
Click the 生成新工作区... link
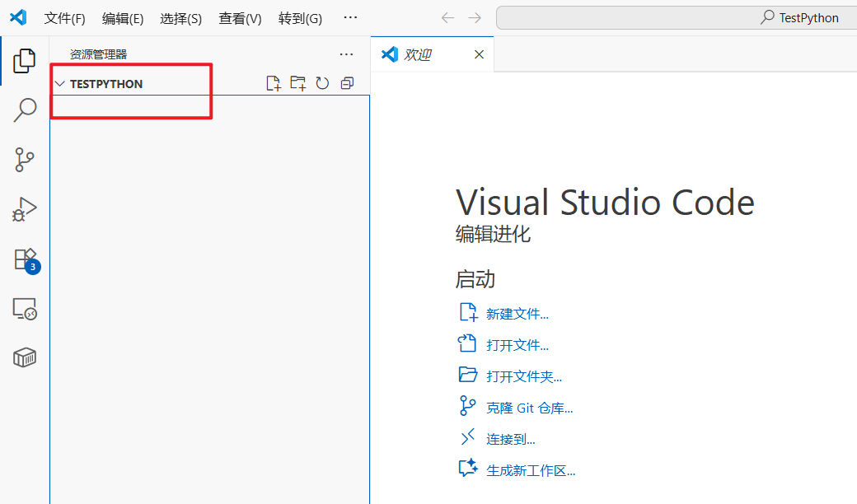point(530,470)
